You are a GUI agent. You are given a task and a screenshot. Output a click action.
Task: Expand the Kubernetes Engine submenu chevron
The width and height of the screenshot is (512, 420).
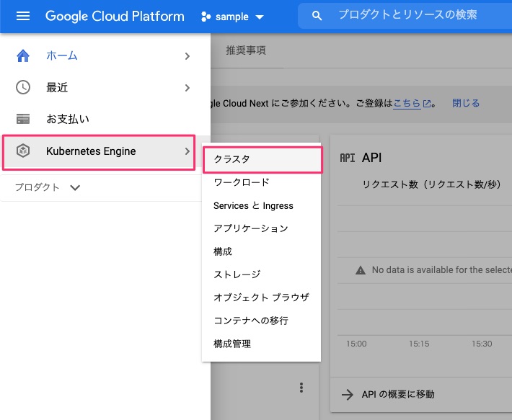(x=187, y=151)
